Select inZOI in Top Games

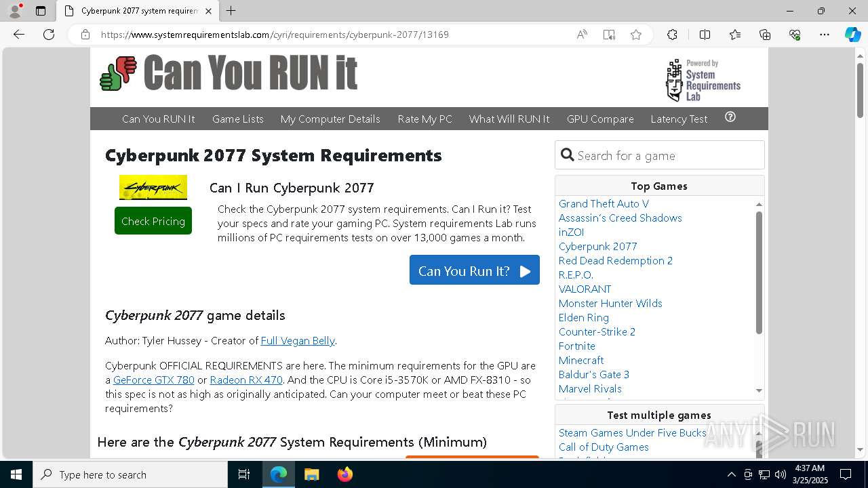click(571, 232)
